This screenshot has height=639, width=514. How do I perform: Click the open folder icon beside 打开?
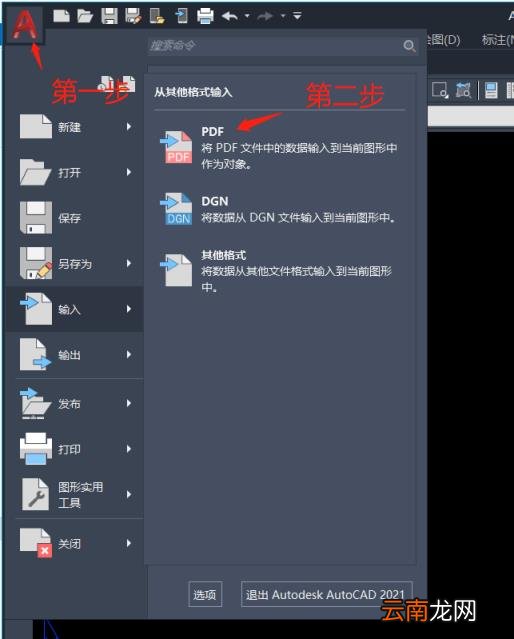click(35, 172)
